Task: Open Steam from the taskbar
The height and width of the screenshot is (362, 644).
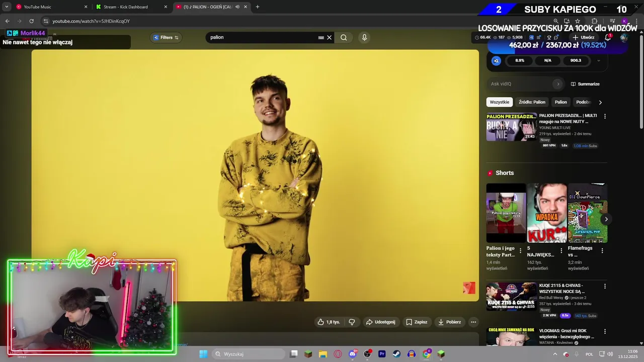Action: point(396,354)
